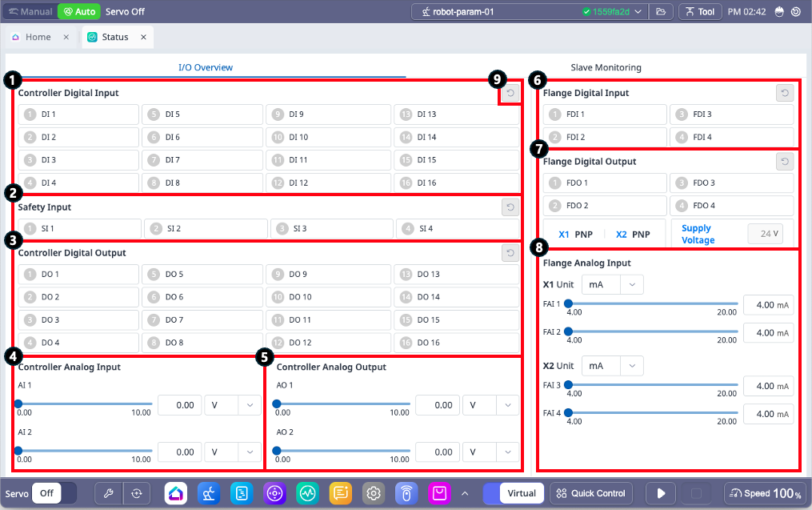Open the AI 1 unit dropdown
812x510 pixels.
(x=231, y=405)
